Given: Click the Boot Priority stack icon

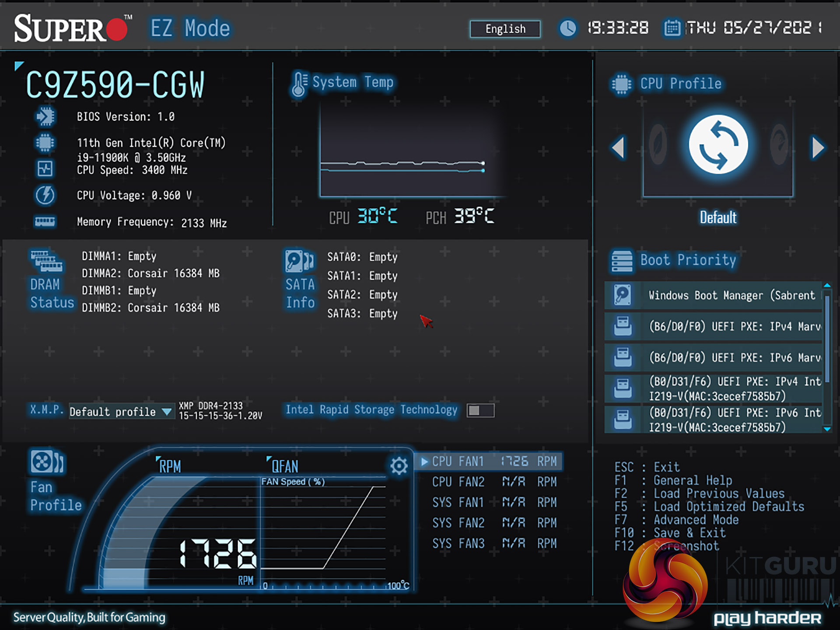Looking at the screenshot, I should pos(621,261).
